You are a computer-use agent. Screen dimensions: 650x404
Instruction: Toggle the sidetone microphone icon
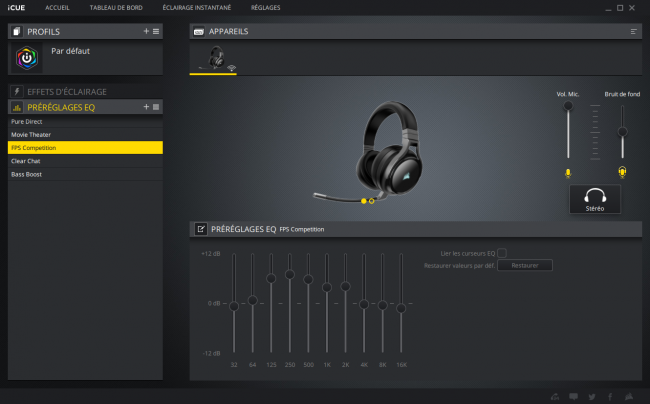622,172
